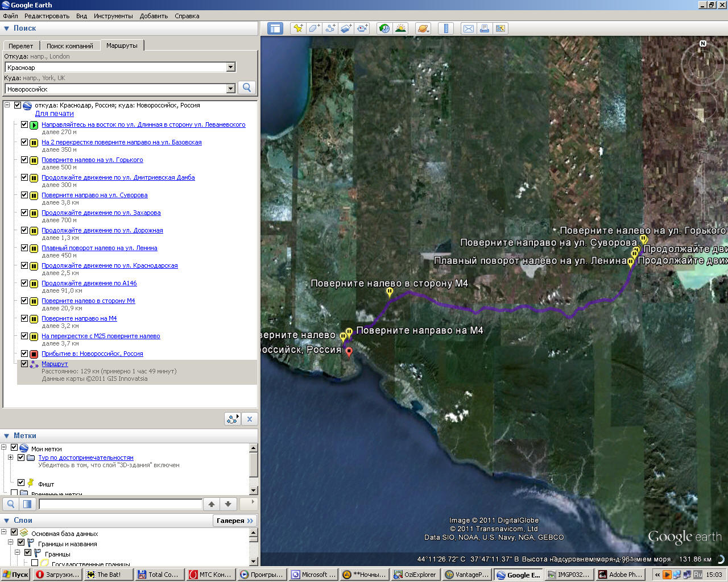This screenshot has height=582, width=728.
Task: Uncheck the 'ул. Длинная' direction step checkbox
Action: pos(24,124)
